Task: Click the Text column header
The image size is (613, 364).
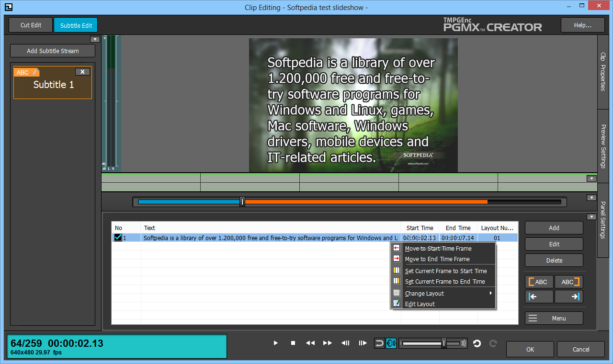Action: 271,228
